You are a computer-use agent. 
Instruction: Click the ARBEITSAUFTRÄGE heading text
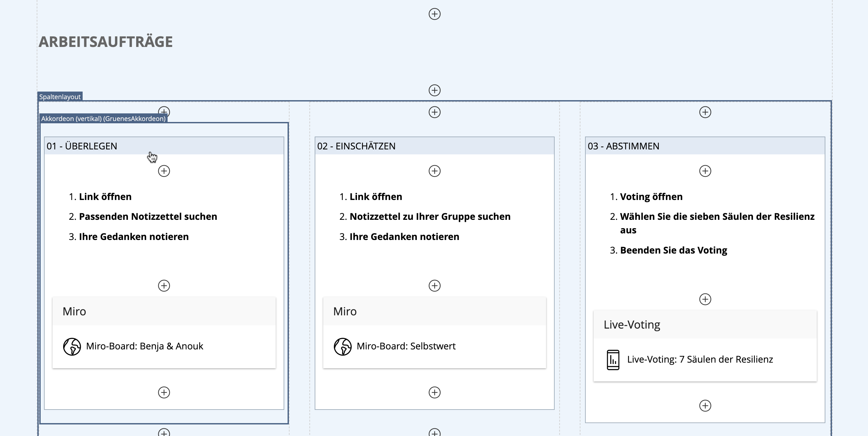point(105,42)
